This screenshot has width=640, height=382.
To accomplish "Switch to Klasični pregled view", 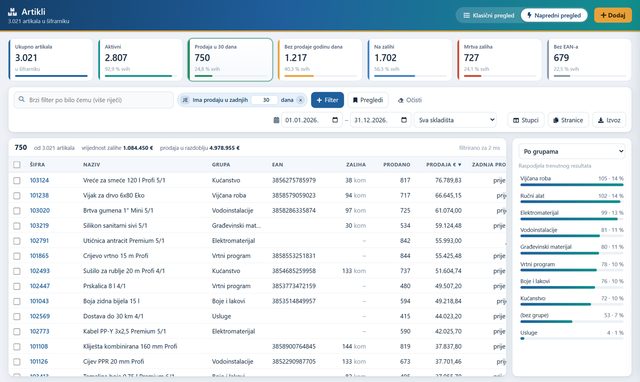I will click(x=489, y=16).
